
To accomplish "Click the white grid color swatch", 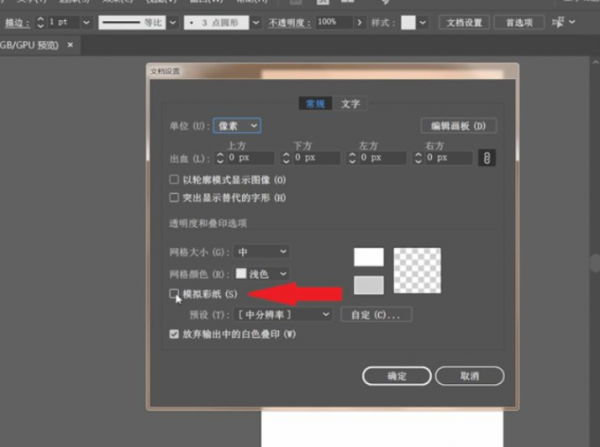I will (x=369, y=257).
